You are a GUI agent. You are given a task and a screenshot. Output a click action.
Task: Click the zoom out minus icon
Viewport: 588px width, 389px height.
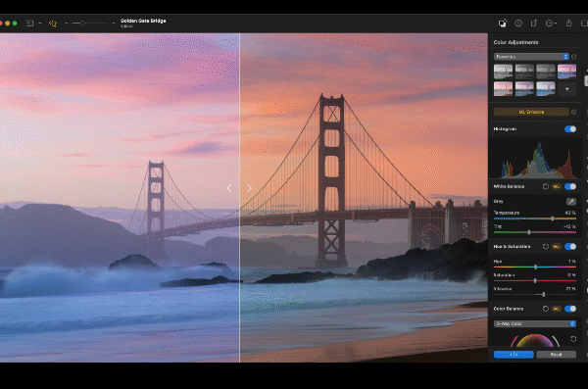point(66,24)
